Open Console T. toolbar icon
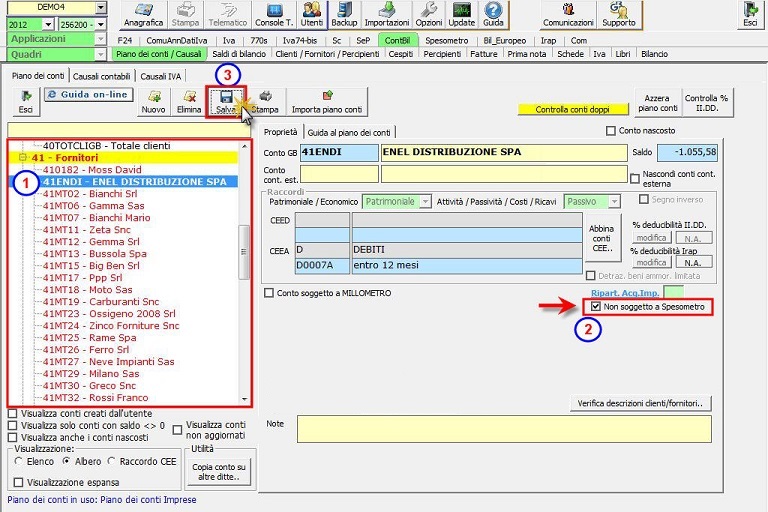 (x=274, y=15)
